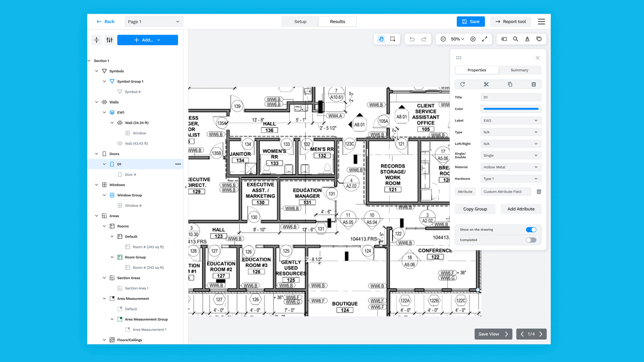Open the filter sliders icon

[x=109, y=40]
